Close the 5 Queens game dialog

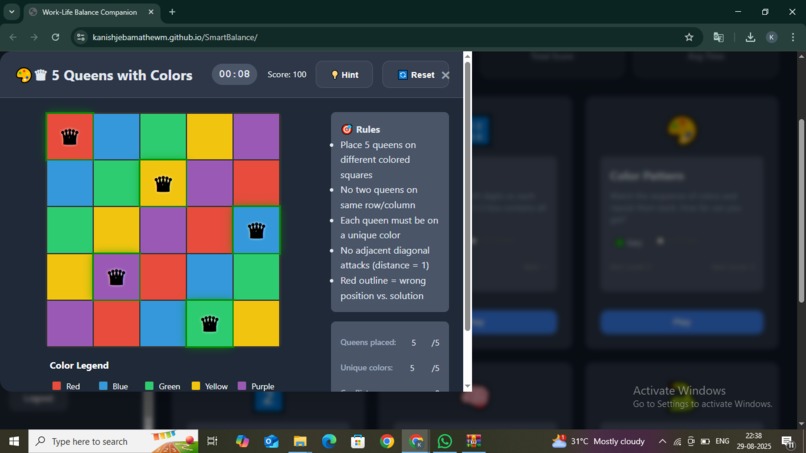tap(446, 75)
